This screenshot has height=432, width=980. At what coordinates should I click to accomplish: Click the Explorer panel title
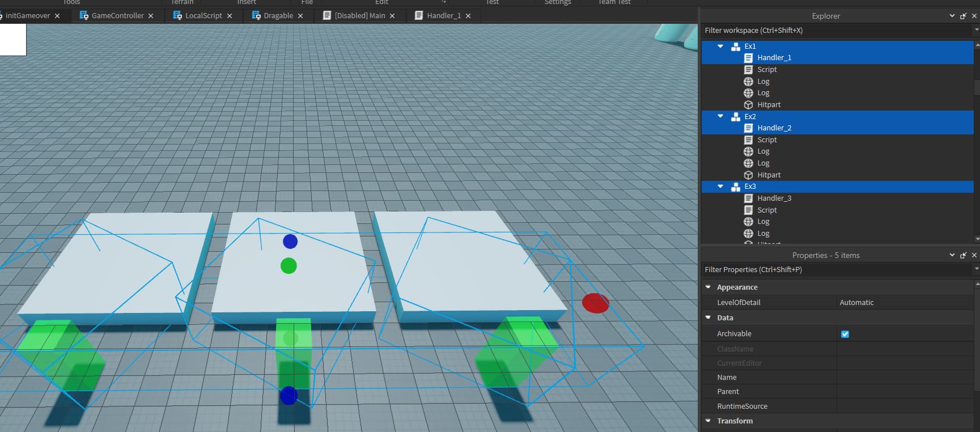[x=826, y=16]
